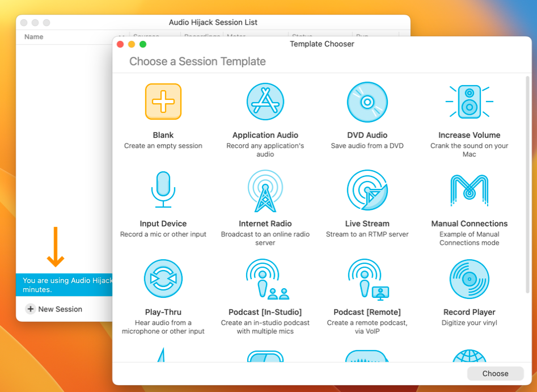
Task: Click 'Record a mic or other input' text
Action: (x=163, y=234)
